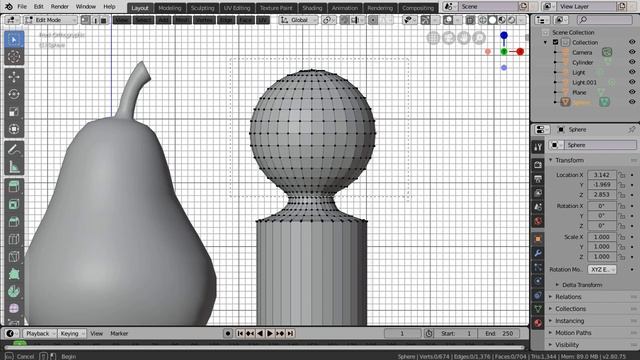Viewport: 640px width, 360px height.
Task: Select the Knife tool
Action: [x=14, y=257]
